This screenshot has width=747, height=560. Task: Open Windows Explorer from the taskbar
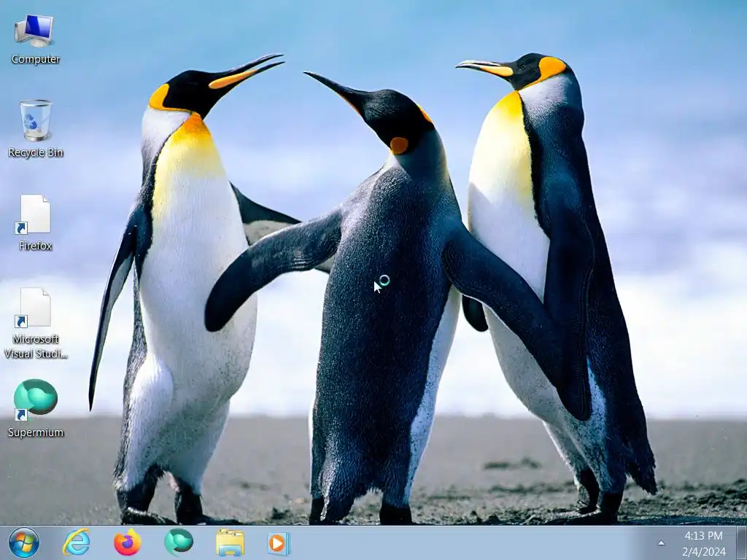(x=230, y=542)
